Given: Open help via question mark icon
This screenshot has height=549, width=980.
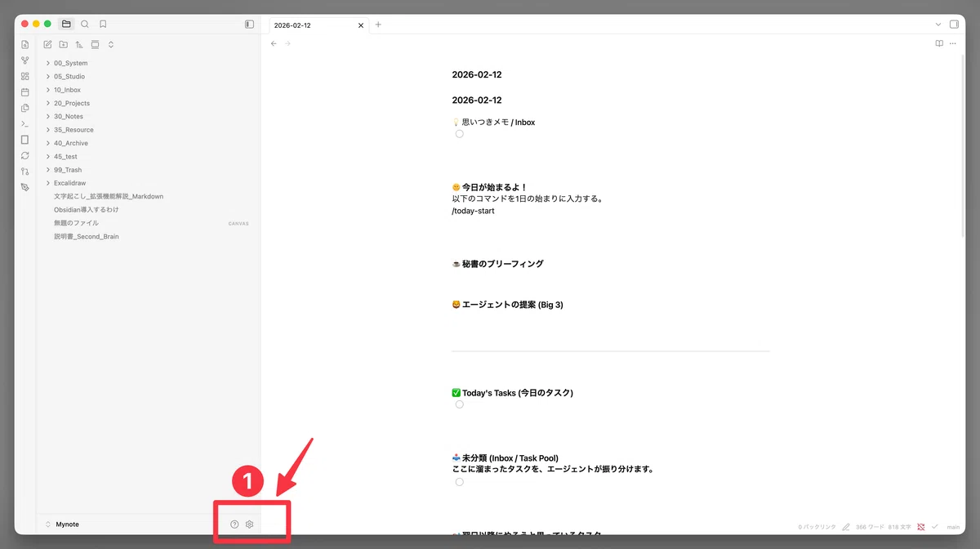Looking at the screenshot, I should click(234, 524).
